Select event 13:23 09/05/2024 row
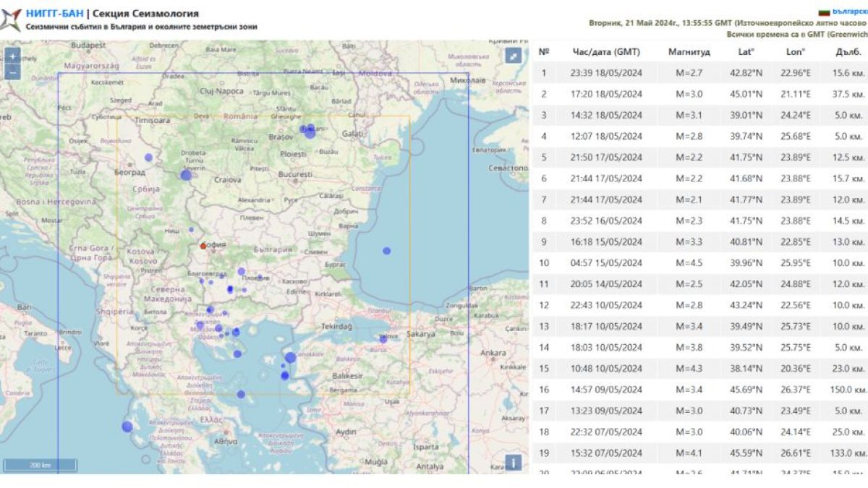The height and width of the screenshot is (488, 868). pyautogui.click(x=700, y=411)
